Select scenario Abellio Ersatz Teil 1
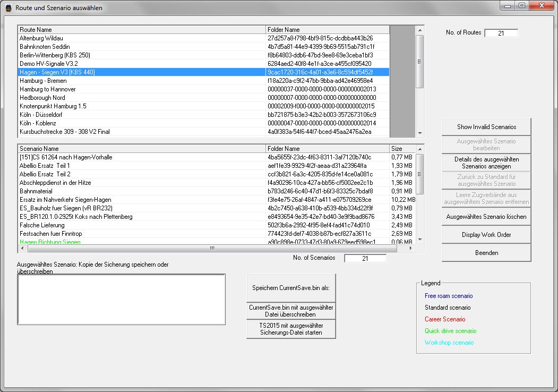Image resolution: width=558 pixels, height=392 pixels. pos(217,166)
